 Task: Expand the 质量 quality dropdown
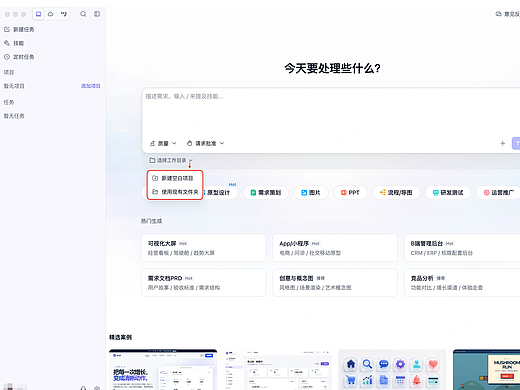163,143
